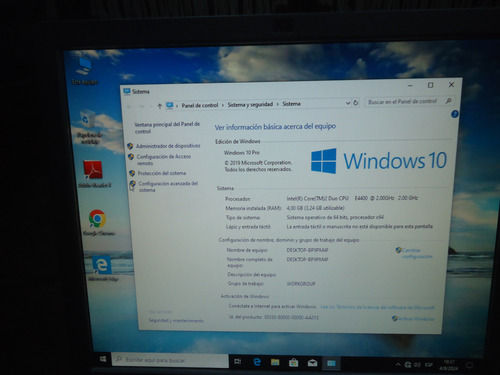The image size is (500, 375).
Task: Open Mail from the taskbar
Action: (312, 363)
